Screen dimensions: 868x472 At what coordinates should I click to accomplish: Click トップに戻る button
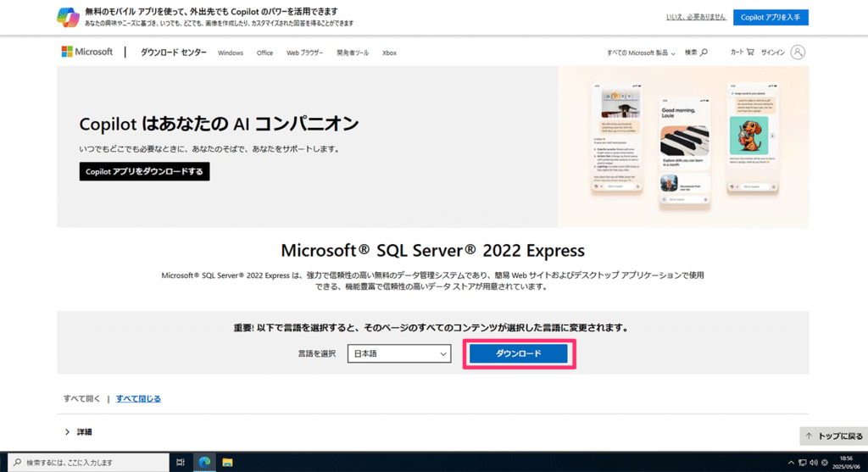pos(834,436)
